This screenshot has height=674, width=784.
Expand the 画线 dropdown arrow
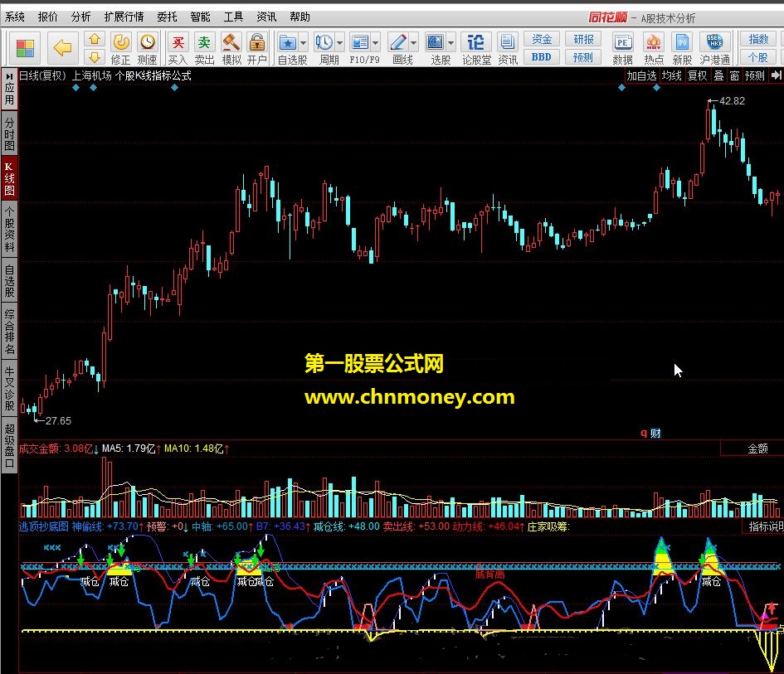pyautogui.click(x=413, y=43)
